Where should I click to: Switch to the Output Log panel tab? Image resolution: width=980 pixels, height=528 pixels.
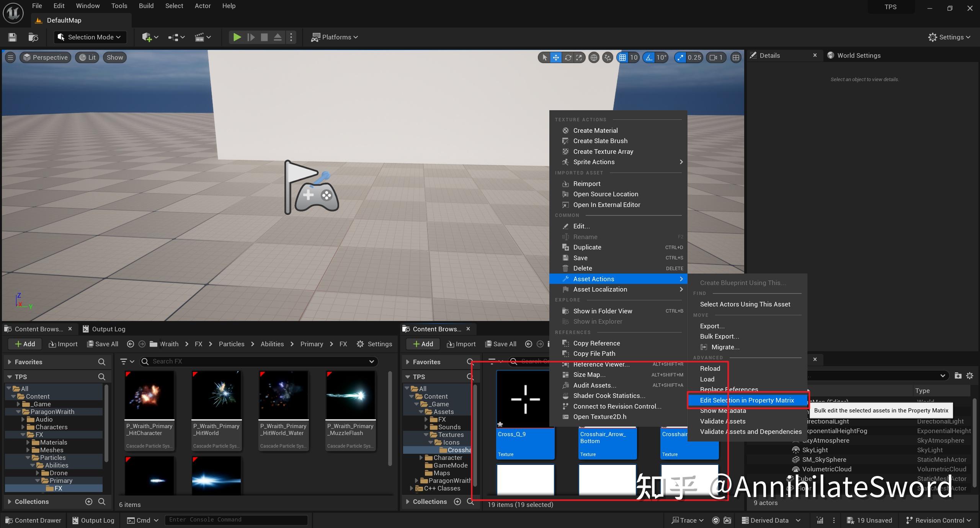[104, 329]
